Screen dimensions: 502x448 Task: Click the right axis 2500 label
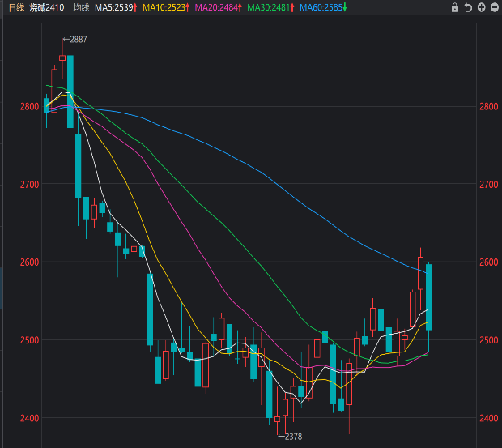click(x=488, y=340)
